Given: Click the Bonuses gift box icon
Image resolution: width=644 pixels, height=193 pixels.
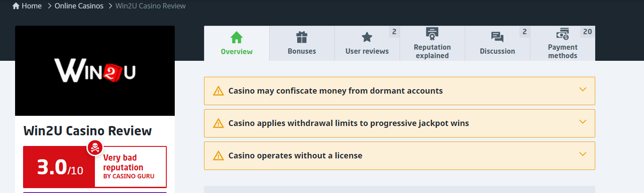Looking at the screenshot, I should (x=302, y=37).
